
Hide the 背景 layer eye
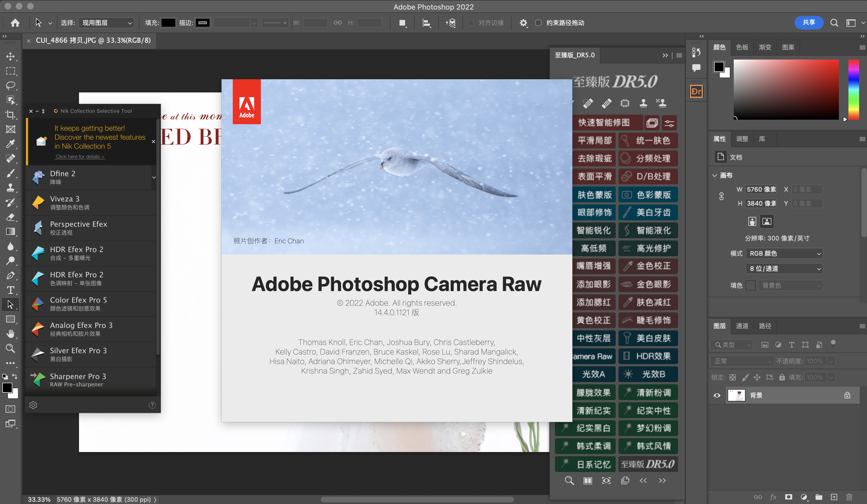pyautogui.click(x=717, y=395)
